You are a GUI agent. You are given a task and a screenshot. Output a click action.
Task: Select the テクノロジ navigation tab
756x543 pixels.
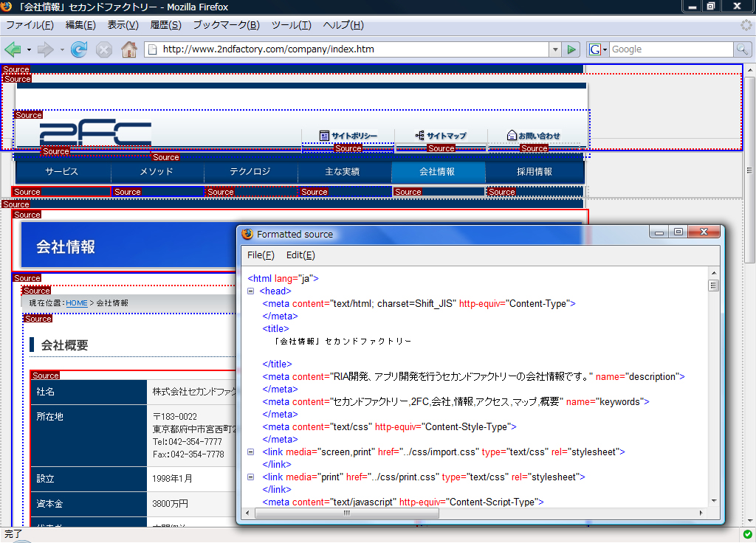point(251,171)
